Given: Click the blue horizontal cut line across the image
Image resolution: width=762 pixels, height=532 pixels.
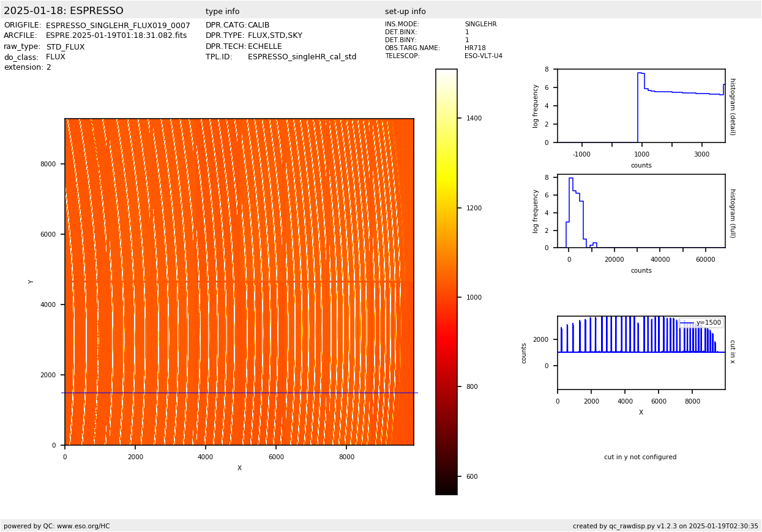Looking at the screenshot, I should tap(239, 393).
